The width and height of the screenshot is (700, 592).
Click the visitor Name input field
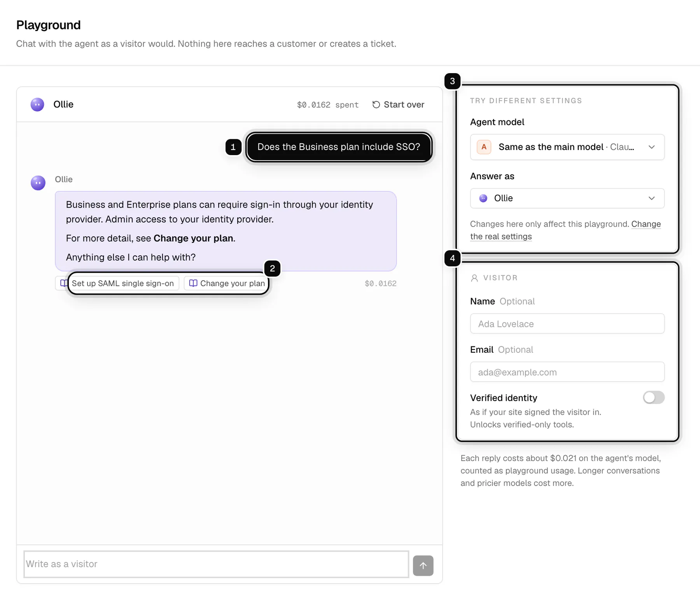567,323
